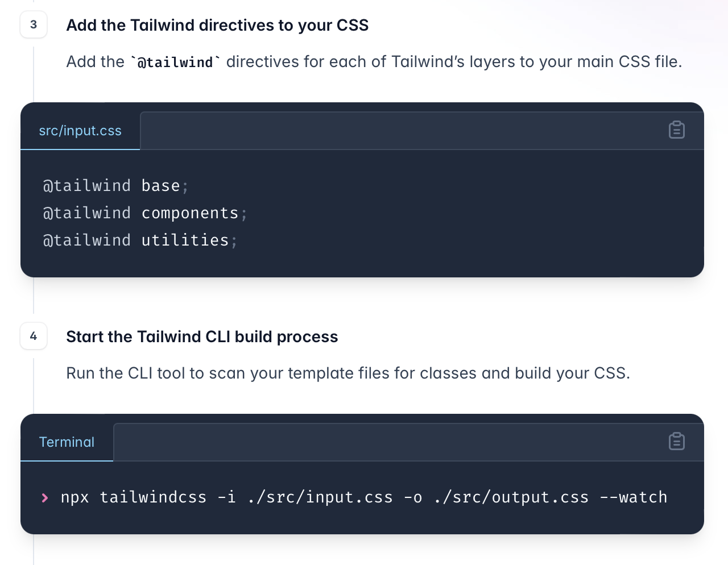Viewport: 728px width, 565px height.
Task: Click the pink terminal prompt chevron
Action: click(45, 498)
